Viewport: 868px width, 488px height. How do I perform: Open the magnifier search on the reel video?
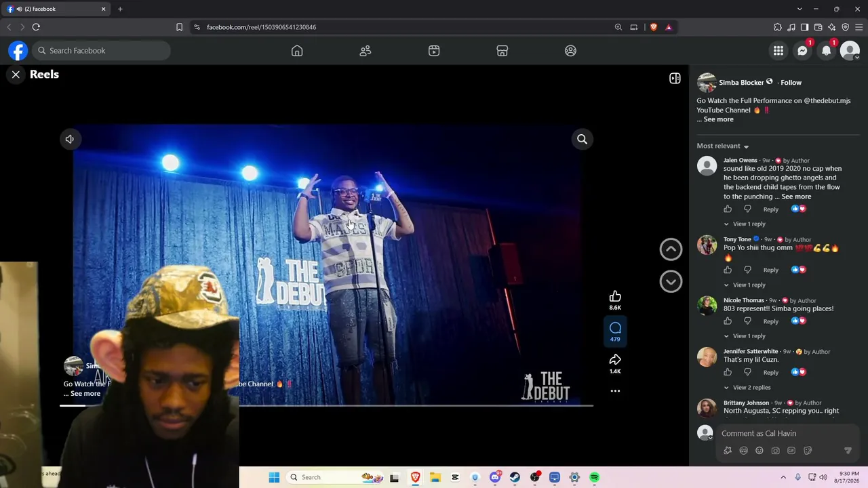[x=582, y=139]
